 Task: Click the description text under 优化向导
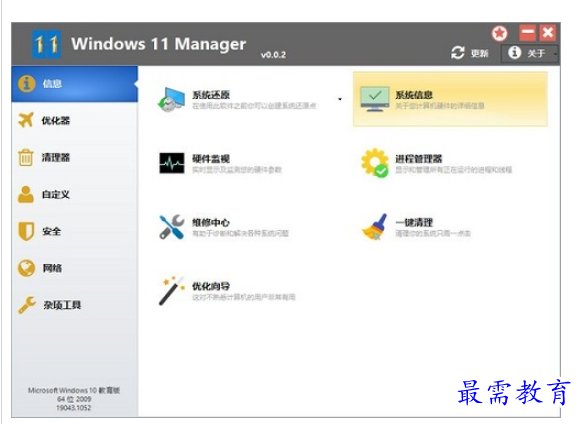click(x=244, y=297)
